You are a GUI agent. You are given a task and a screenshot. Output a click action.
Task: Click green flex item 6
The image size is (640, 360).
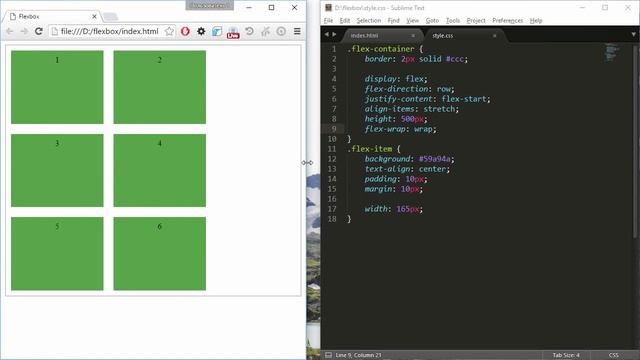point(160,253)
